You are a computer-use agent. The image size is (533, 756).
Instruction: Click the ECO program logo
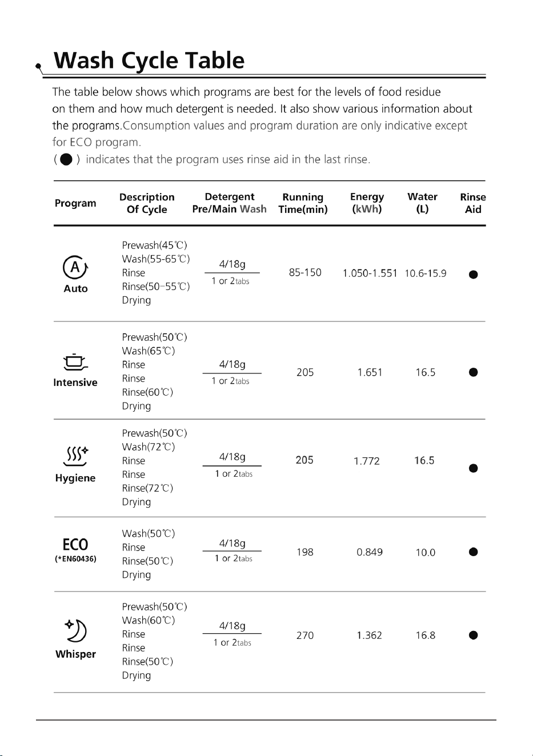tap(75, 544)
